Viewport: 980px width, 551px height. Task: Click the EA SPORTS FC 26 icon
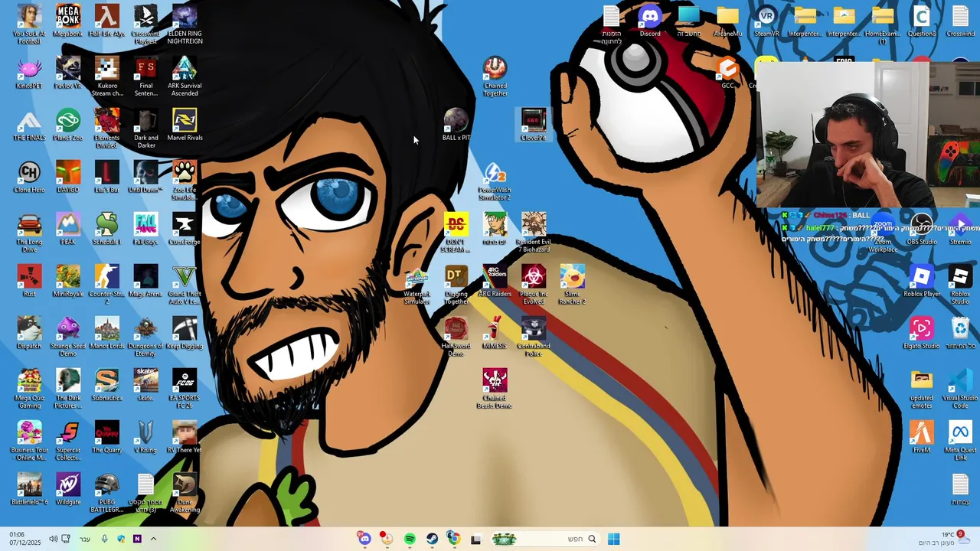pos(185,389)
